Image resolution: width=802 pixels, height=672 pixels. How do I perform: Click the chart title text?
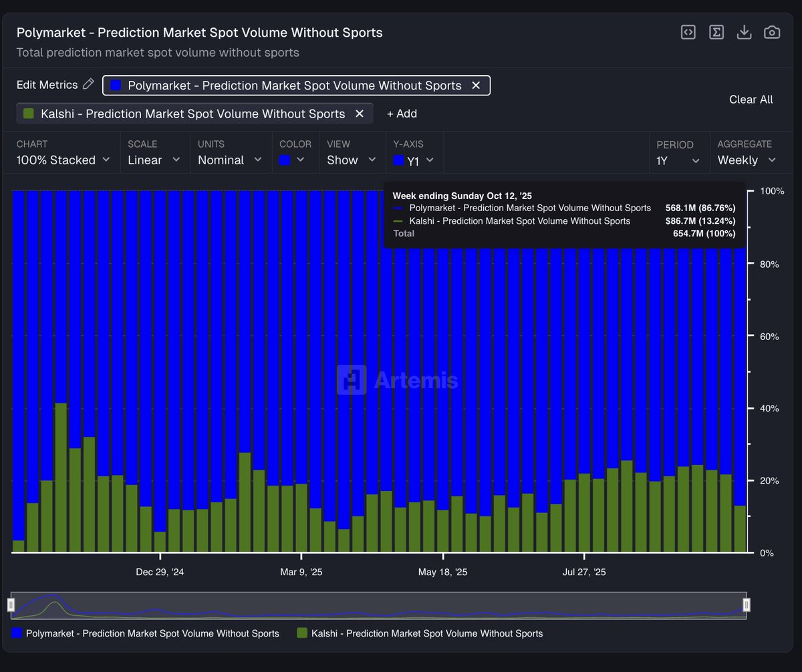[x=199, y=33]
